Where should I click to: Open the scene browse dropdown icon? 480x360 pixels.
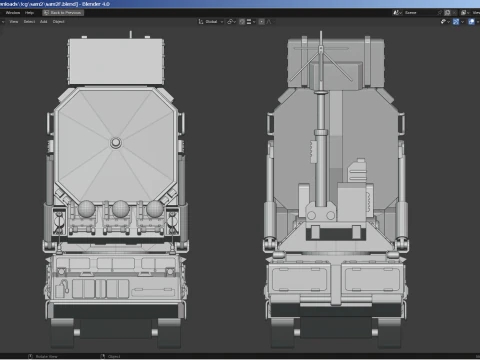pyautogui.click(x=397, y=13)
